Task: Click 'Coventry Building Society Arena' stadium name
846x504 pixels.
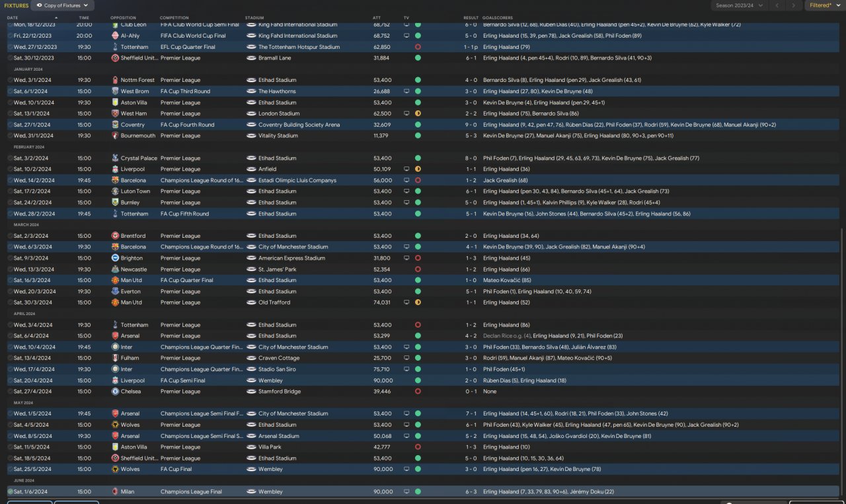Action: pyautogui.click(x=299, y=124)
